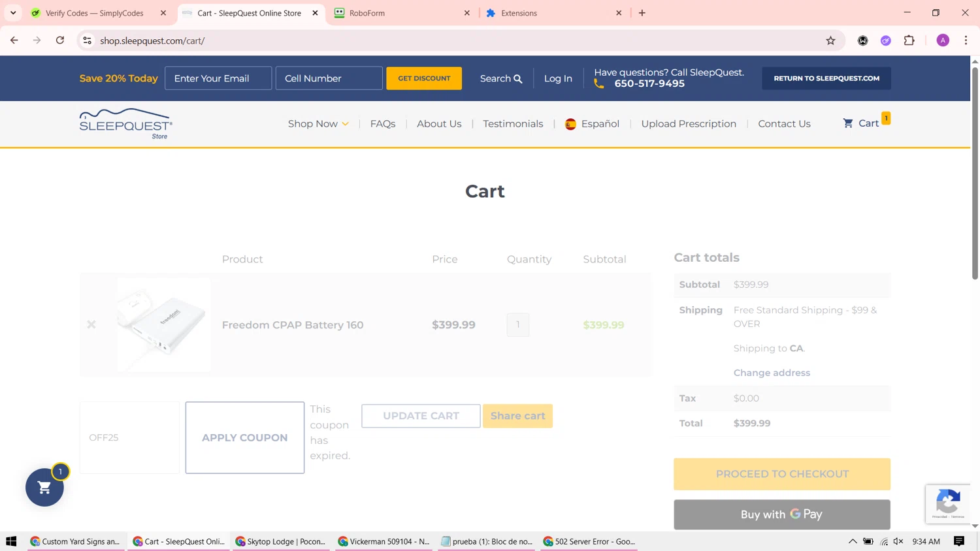Switch to the Extensions tab
The image size is (980, 551).
pyautogui.click(x=553, y=13)
